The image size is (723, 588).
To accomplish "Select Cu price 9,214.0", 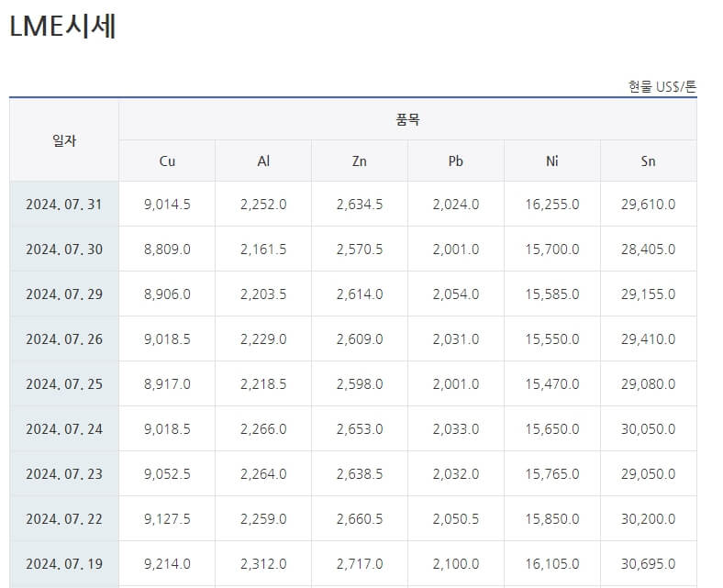I will (167, 563).
